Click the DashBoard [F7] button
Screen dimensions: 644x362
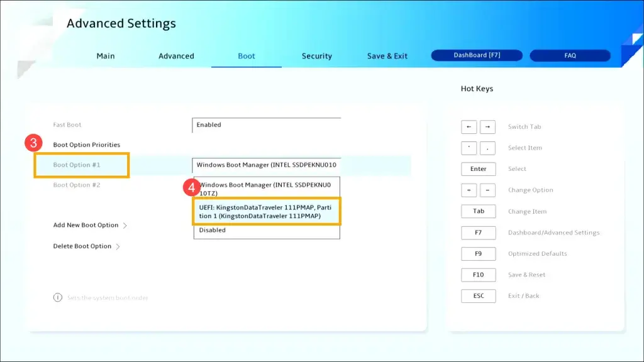click(x=477, y=55)
